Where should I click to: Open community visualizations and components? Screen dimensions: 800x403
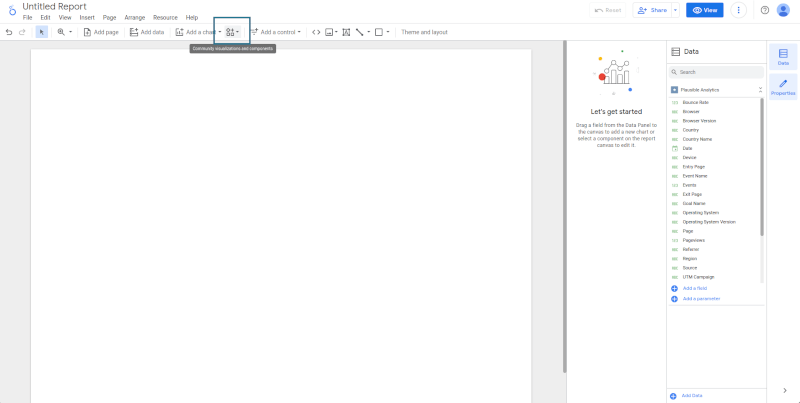pos(232,32)
